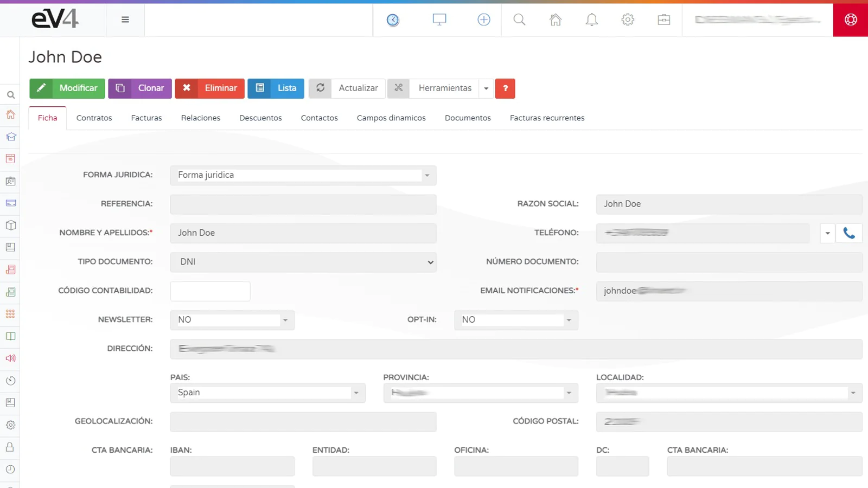Open the sidebar contact card icon
This screenshot has width=868, height=488.
point(10,181)
